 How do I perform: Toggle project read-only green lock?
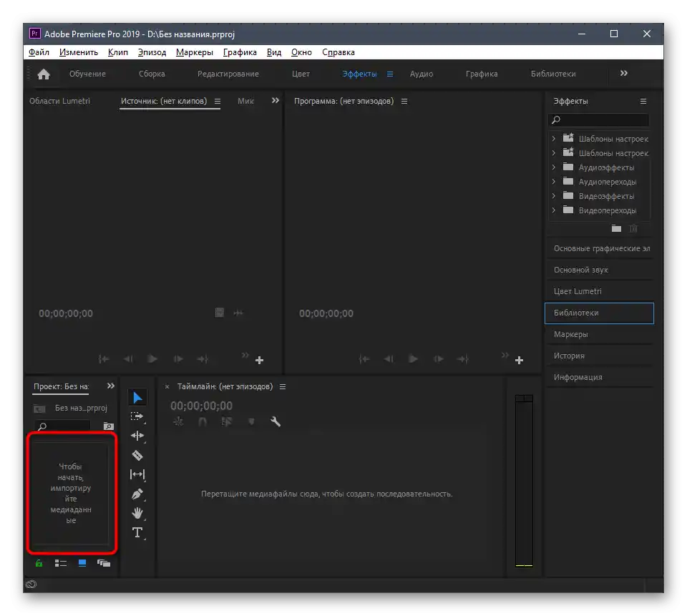click(x=39, y=563)
